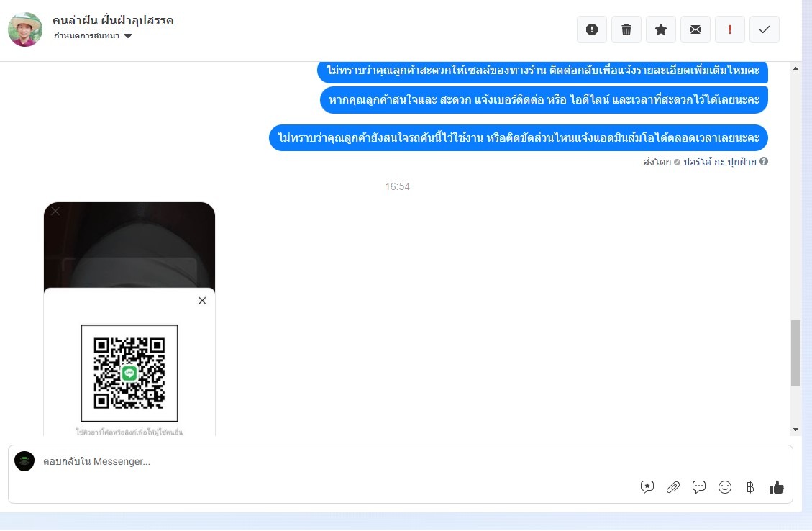Open customer profile picture
Image resolution: width=812 pixels, height=531 pixels.
(25, 29)
